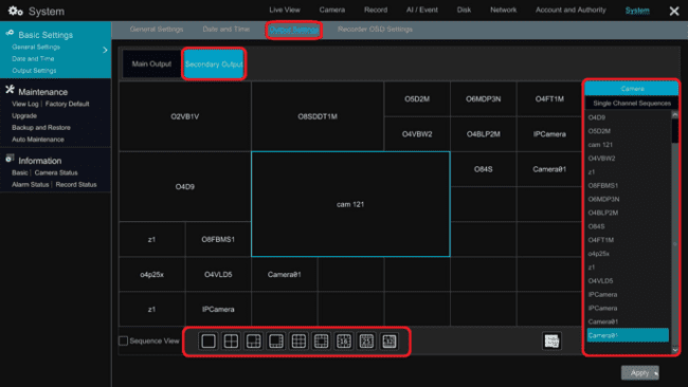Choose the 9-window grid layout icon
Screen dimensions: 688x387
click(x=299, y=341)
